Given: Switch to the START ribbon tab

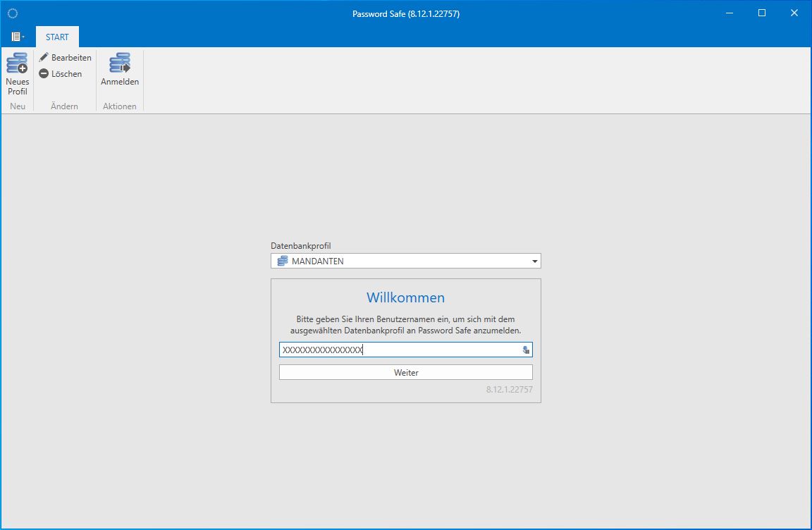Looking at the screenshot, I should point(57,37).
